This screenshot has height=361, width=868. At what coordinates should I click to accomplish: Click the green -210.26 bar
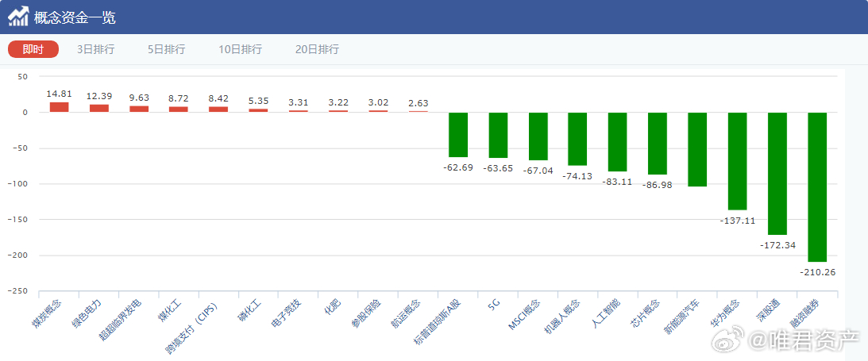[817, 186]
